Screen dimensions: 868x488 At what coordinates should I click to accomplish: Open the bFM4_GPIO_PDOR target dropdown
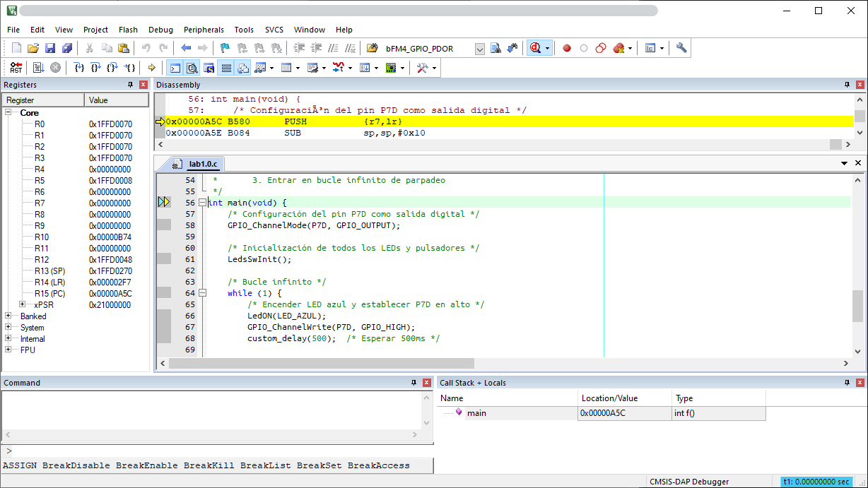(480, 49)
